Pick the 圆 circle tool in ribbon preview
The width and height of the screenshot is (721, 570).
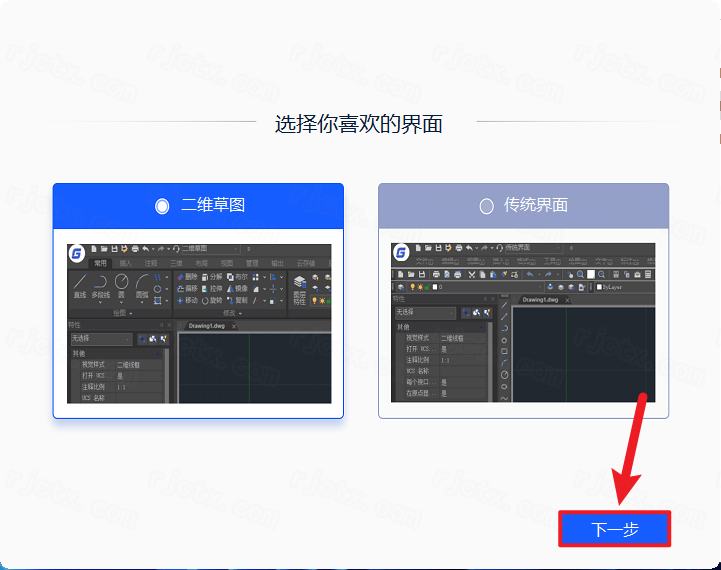click(x=121, y=282)
